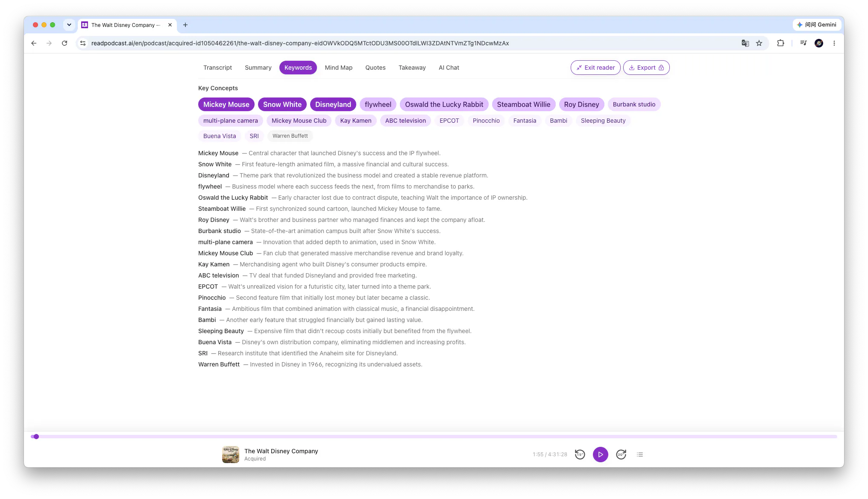Select the Disneyland keyword chip
868x499 pixels.
click(333, 104)
